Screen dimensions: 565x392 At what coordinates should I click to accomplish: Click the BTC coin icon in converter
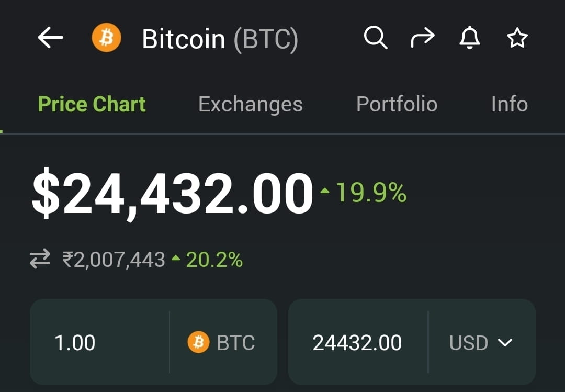tap(198, 342)
